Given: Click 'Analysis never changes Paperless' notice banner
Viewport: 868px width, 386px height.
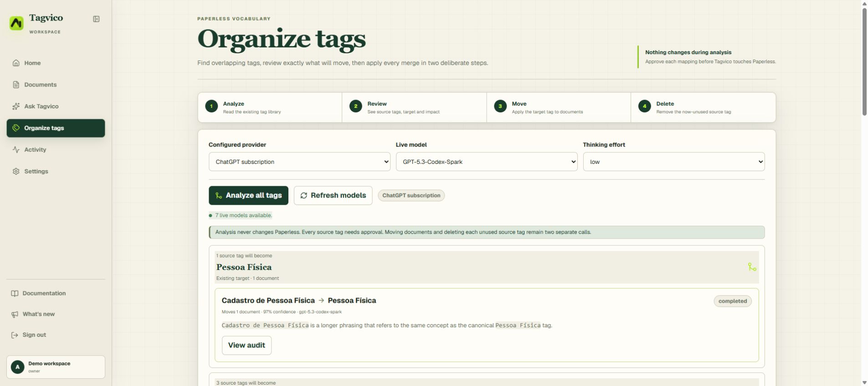Looking at the screenshot, I should [487, 232].
